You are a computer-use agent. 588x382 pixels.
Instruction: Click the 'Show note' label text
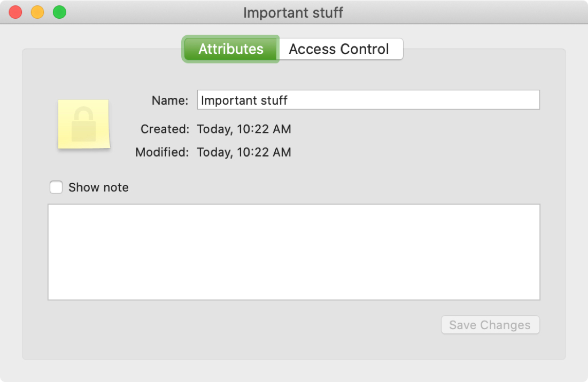click(99, 187)
